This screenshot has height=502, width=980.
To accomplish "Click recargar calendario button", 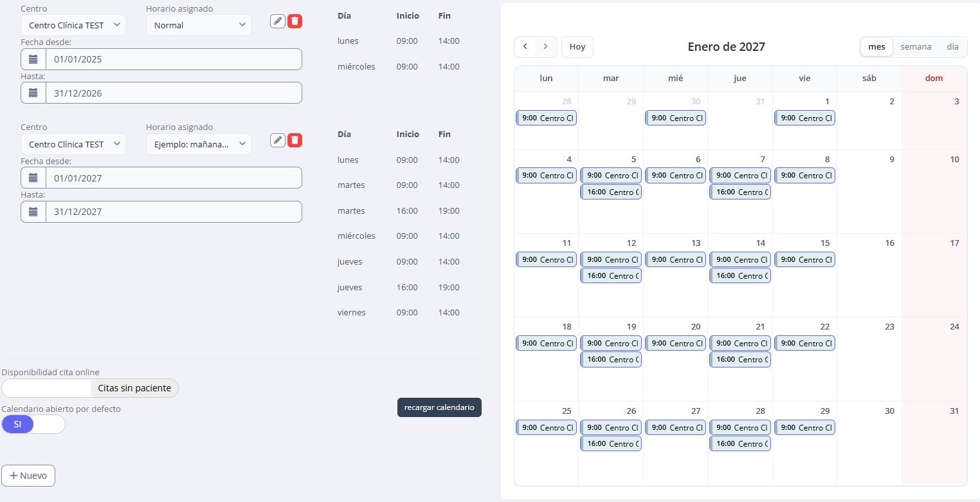I will 439,407.
